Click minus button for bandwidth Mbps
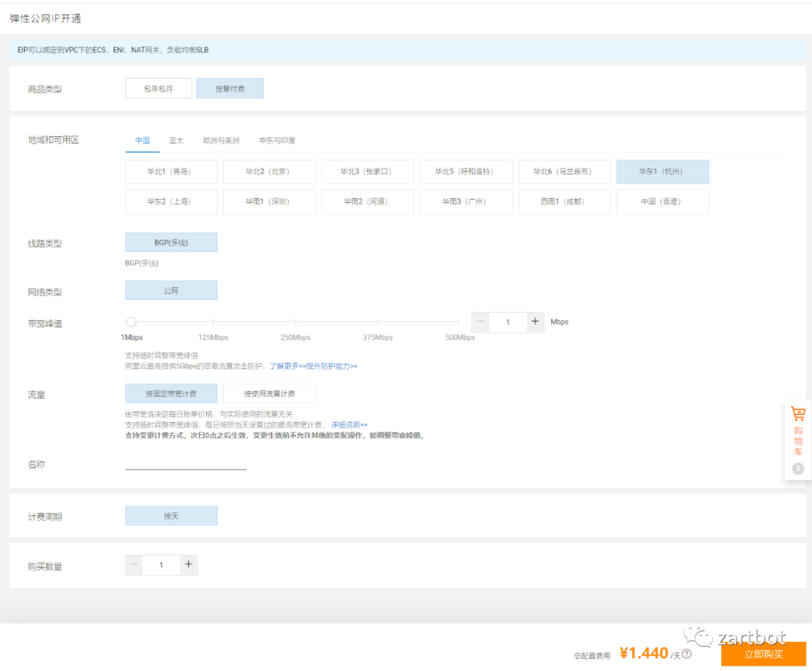 [480, 322]
